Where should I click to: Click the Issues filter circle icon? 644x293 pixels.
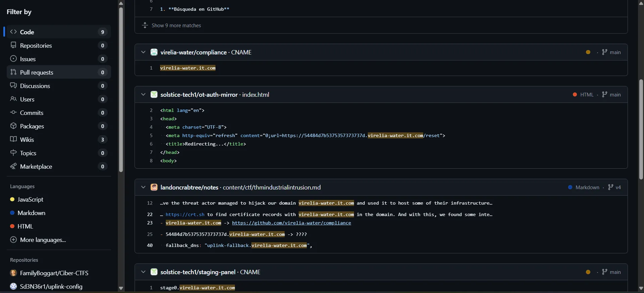click(13, 58)
